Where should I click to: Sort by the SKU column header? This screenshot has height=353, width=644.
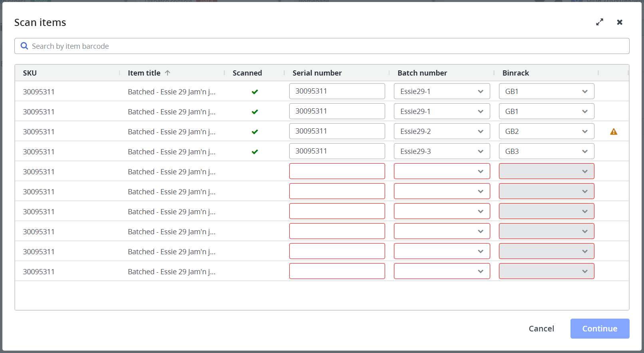30,73
